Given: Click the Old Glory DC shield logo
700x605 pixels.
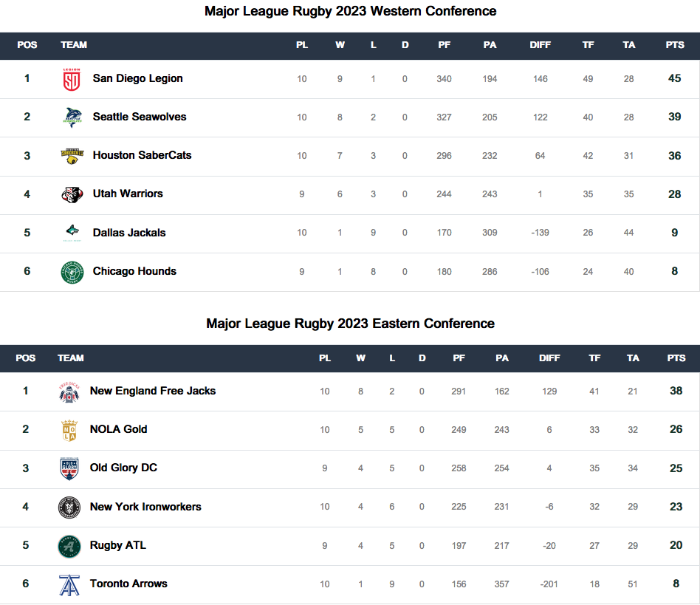Looking at the screenshot, I should point(69,469).
